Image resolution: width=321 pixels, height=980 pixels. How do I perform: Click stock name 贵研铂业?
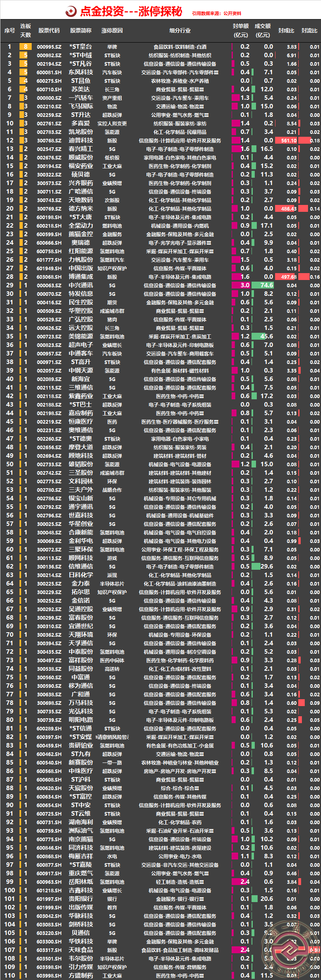click(x=81, y=745)
